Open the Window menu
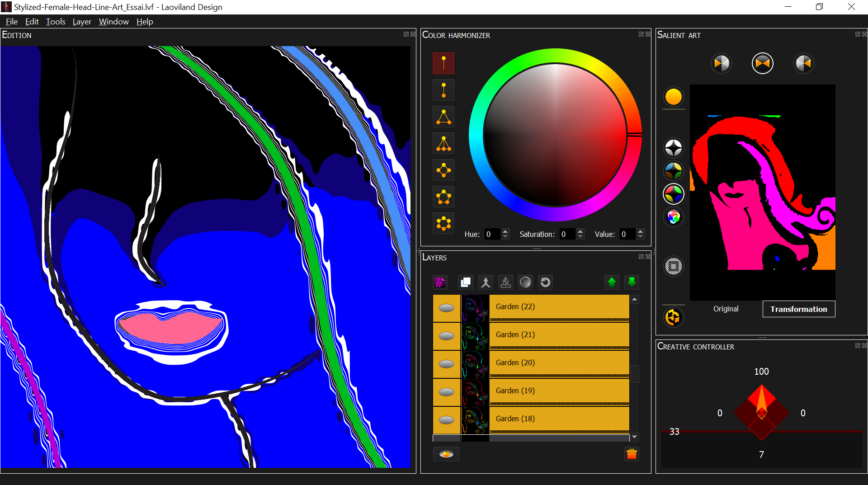This screenshot has width=868, height=485. [114, 22]
